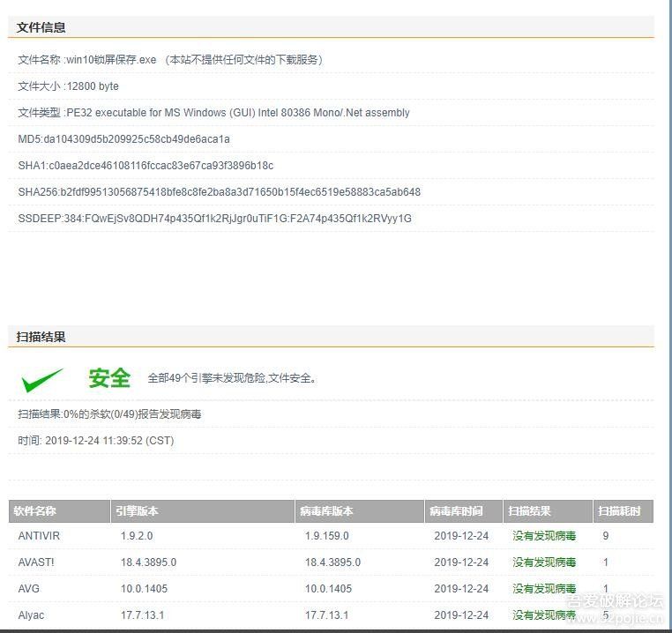The height and width of the screenshot is (633, 672).
Task: Select the ANTIVIR engine name cell
Action: click(39, 536)
